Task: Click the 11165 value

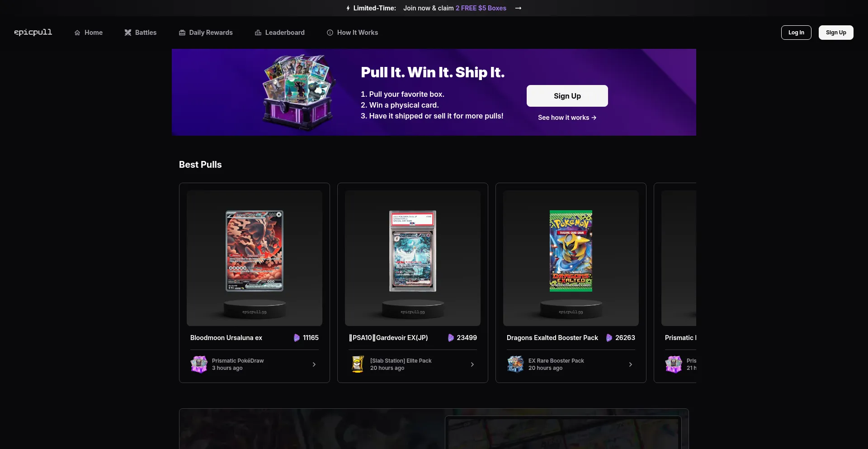Action: tap(311, 338)
